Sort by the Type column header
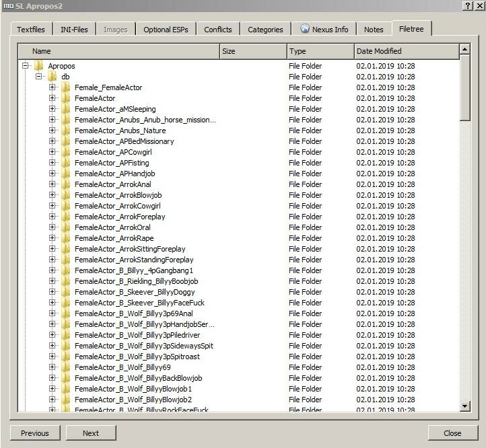Image resolution: width=486 pixels, height=448 pixels. click(321, 51)
